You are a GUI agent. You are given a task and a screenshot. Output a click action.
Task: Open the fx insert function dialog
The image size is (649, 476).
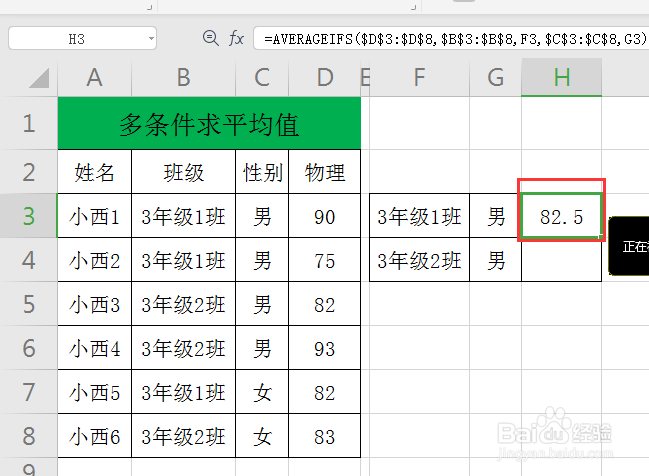(236, 38)
